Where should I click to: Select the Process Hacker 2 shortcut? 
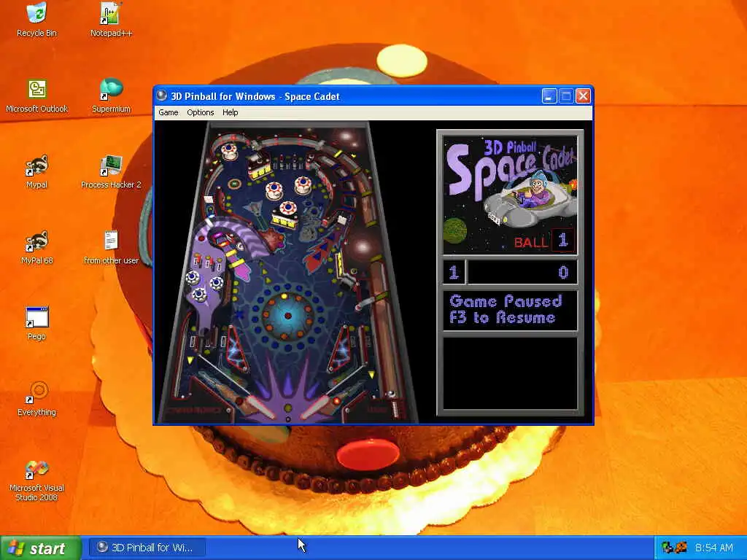pos(111,171)
